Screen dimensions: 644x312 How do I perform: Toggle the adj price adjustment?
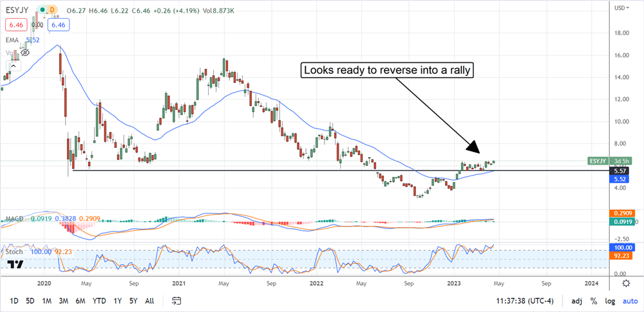pyautogui.click(x=576, y=300)
